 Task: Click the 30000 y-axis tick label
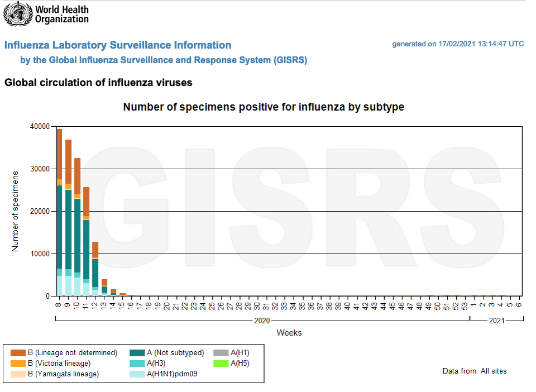pyautogui.click(x=40, y=169)
